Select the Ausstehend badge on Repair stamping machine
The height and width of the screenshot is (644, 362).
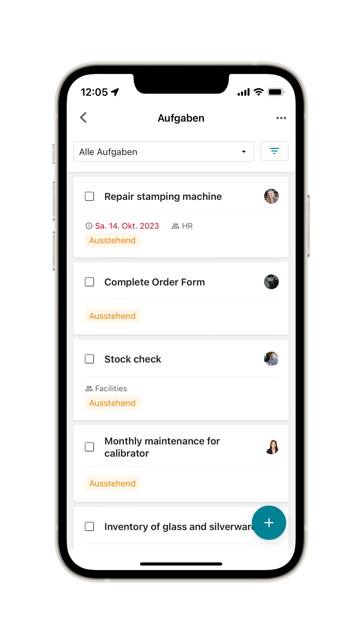(x=112, y=240)
